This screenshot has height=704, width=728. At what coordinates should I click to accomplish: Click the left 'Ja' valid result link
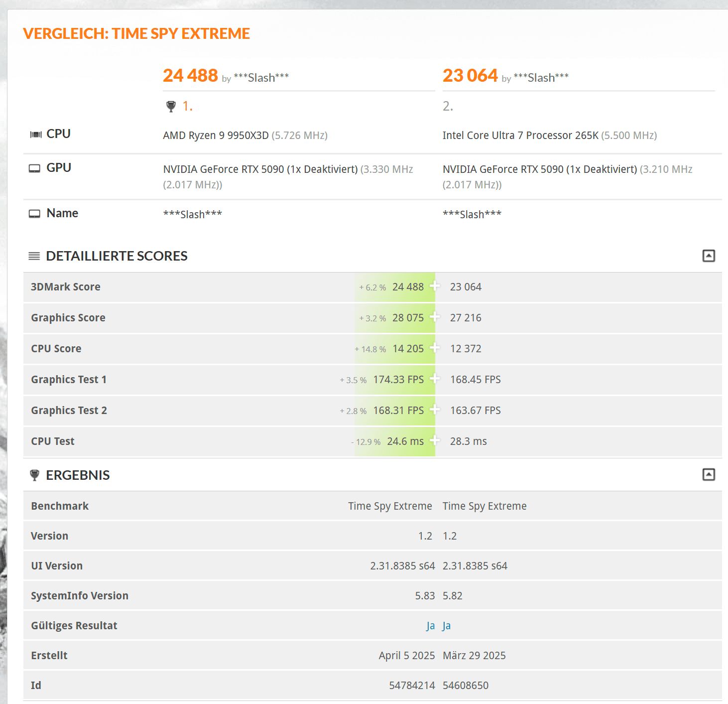431,626
